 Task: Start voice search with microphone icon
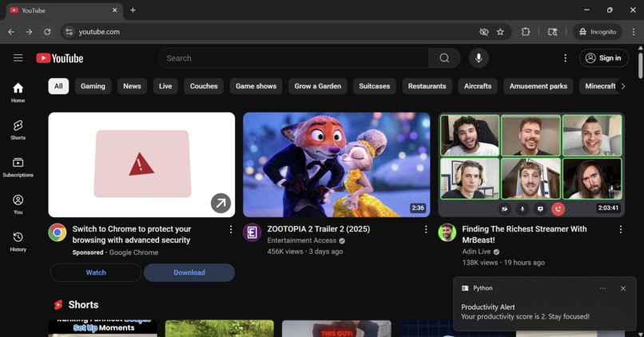click(x=479, y=58)
